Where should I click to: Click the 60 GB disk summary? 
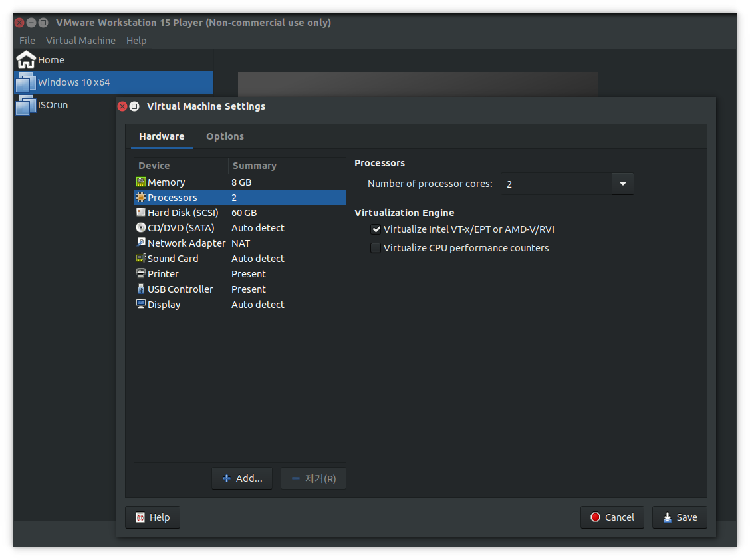[244, 213]
